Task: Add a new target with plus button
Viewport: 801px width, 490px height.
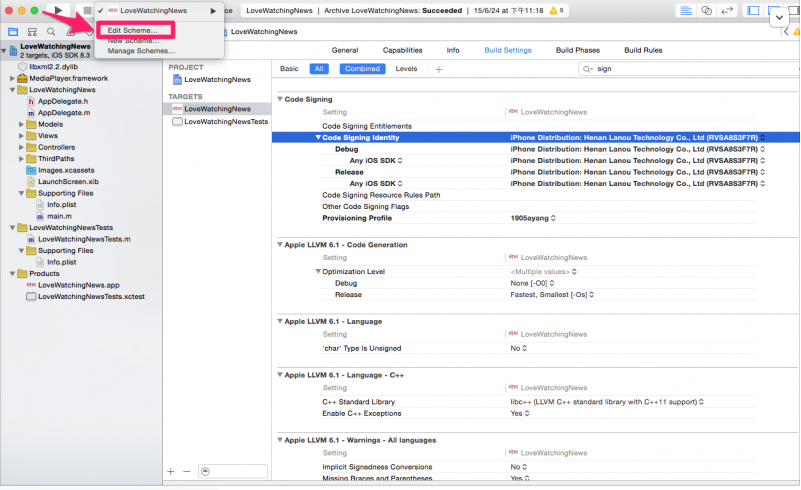Action: [x=171, y=472]
